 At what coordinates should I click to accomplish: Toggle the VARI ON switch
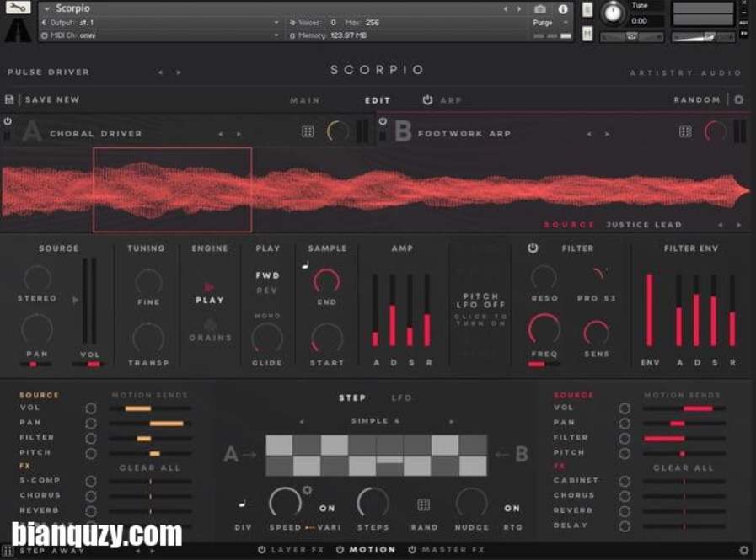(x=327, y=508)
